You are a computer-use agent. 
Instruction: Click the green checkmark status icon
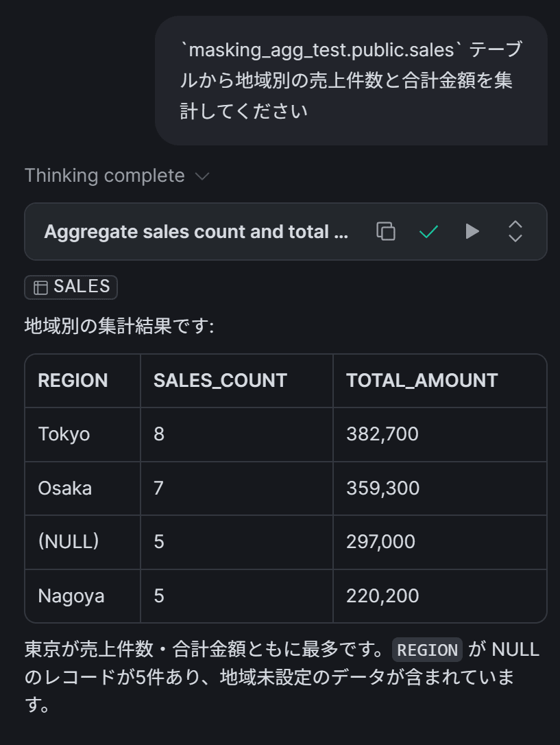tap(428, 231)
